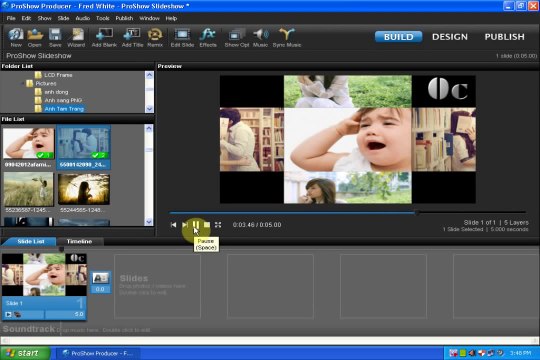Pause the preview playback
540x360 pixels.
point(196,225)
